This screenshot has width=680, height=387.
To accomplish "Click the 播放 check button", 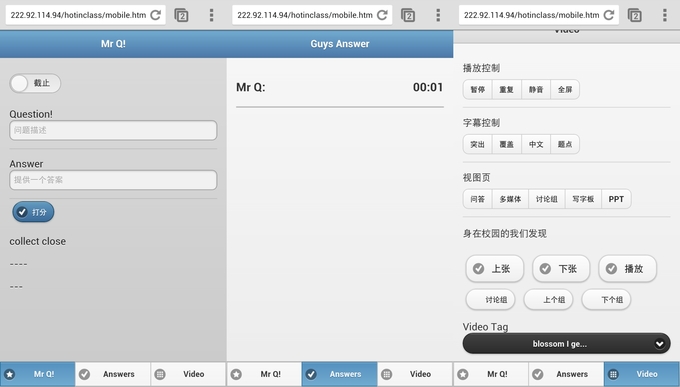I will pos(628,269).
